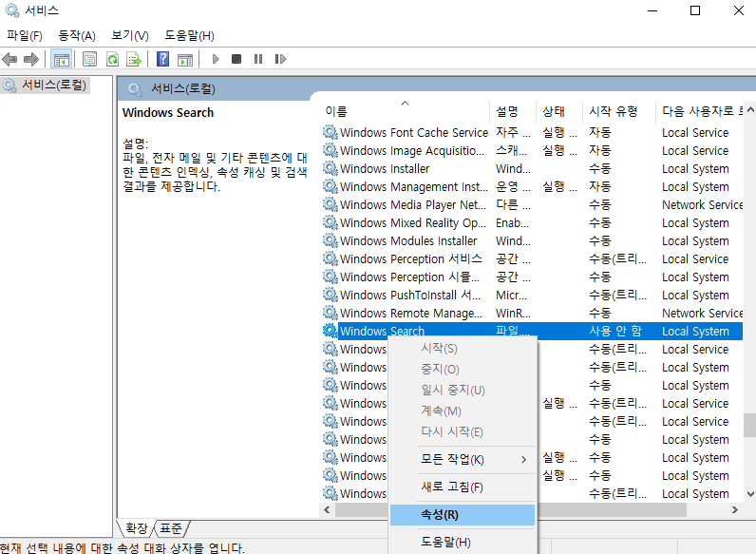This screenshot has width=756, height=554.
Task: Click gear icon of Windows Media Player Net row
Action: 331,204
